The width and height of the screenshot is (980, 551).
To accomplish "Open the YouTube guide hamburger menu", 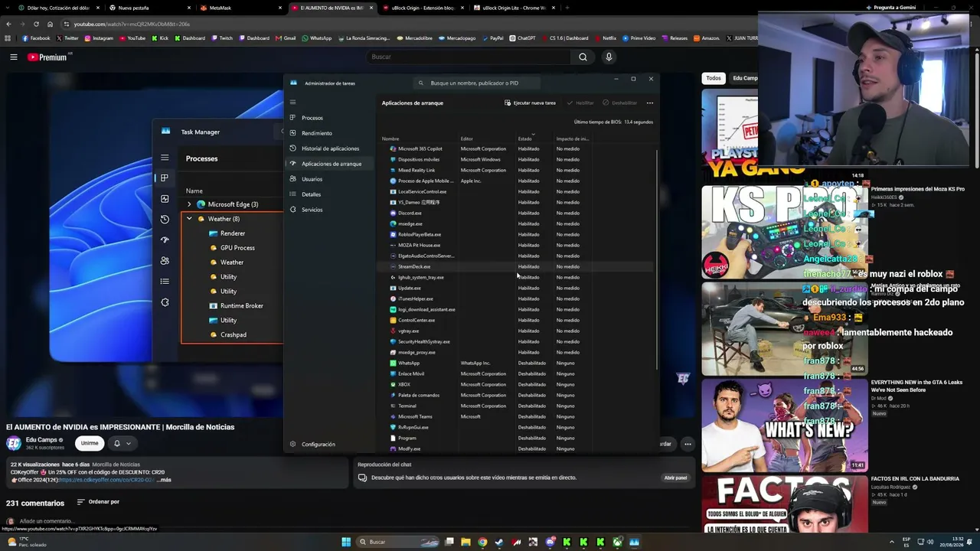I will pyautogui.click(x=13, y=57).
